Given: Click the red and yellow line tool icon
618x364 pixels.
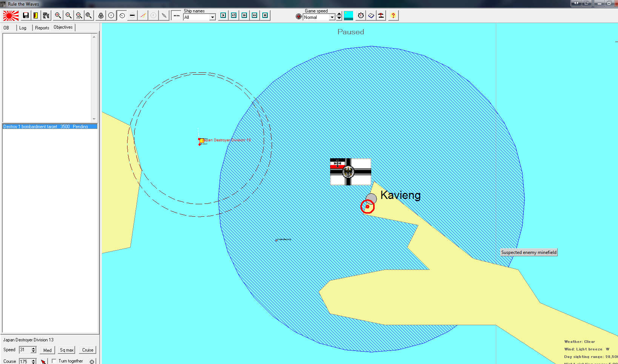Looking at the screenshot, I should point(143,15).
